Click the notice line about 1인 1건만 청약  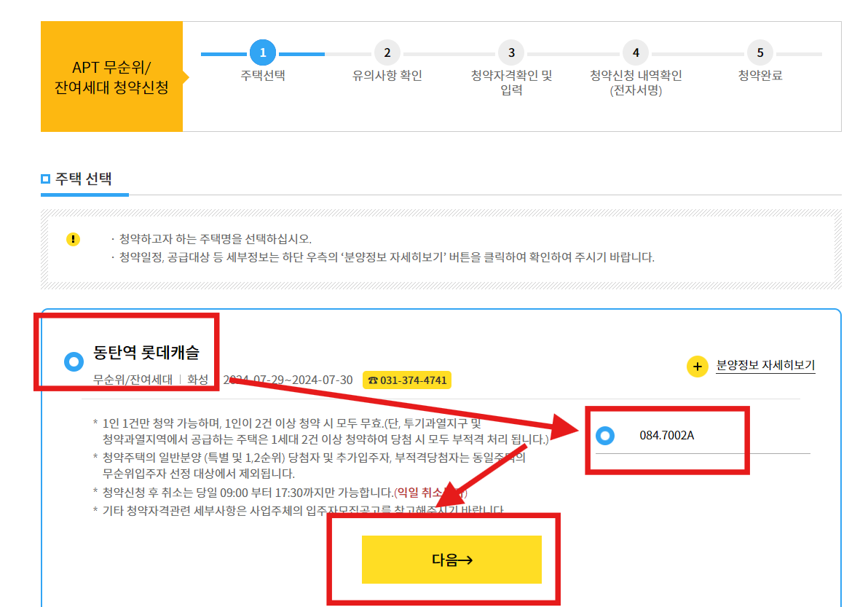point(325,431)
